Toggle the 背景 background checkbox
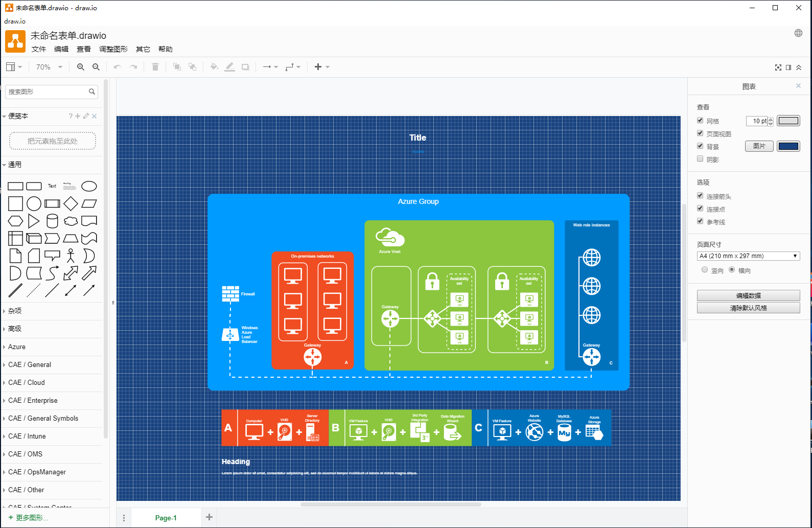812x528 pixels. 700,146
